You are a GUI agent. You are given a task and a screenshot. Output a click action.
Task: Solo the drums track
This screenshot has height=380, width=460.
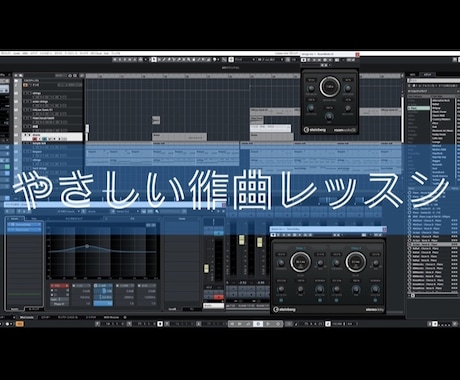(29, 135)
